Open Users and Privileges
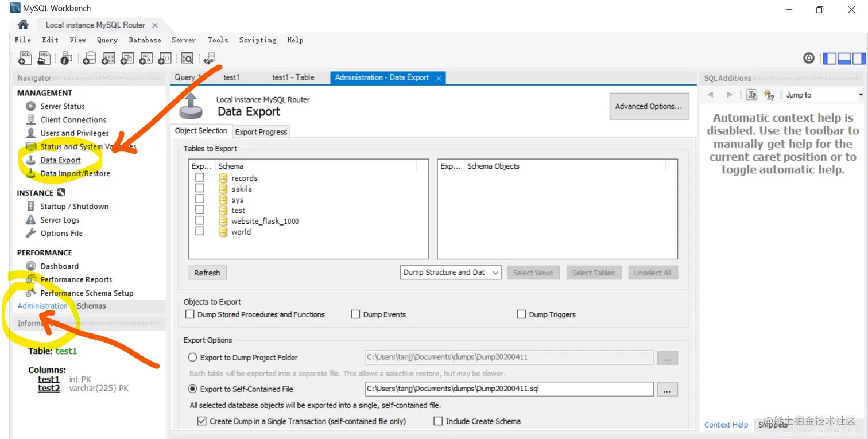The height and width of the screenshot is (439, 868). click(74, 133)
